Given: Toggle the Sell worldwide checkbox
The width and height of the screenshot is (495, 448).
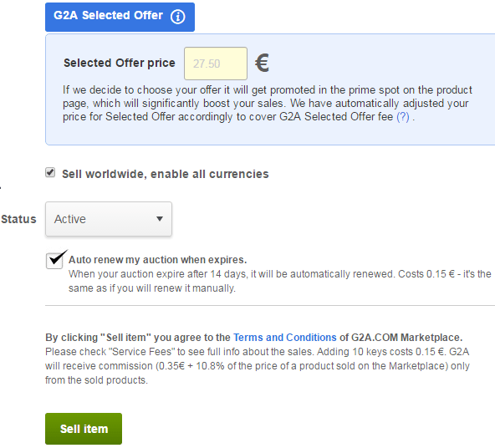Looking at the screenshot, I should (50, 172).
